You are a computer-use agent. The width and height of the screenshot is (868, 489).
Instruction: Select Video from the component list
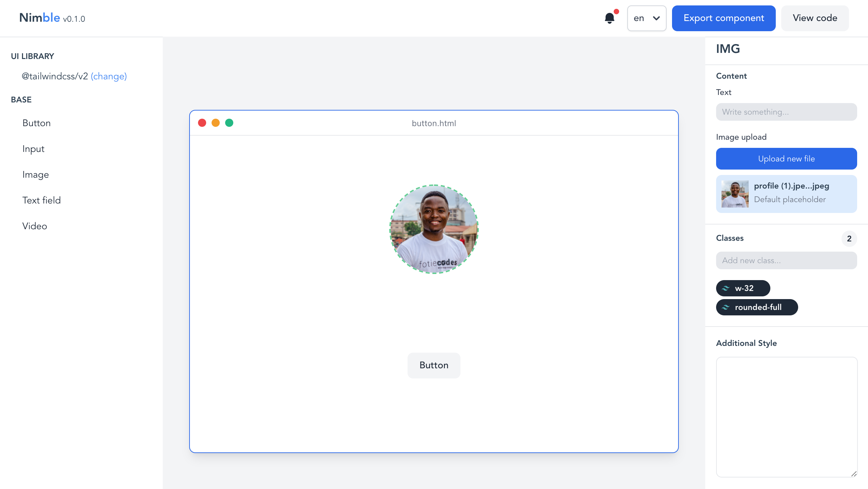(x=35, y=226)
